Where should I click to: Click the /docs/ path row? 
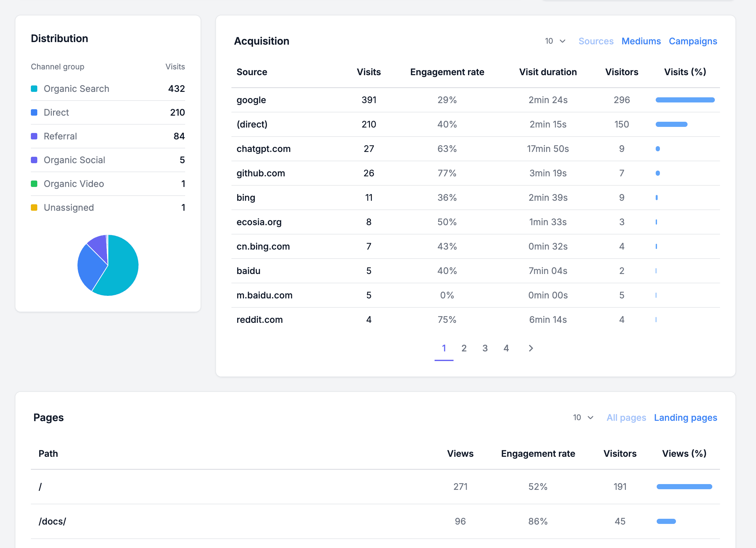coord(375,521)
